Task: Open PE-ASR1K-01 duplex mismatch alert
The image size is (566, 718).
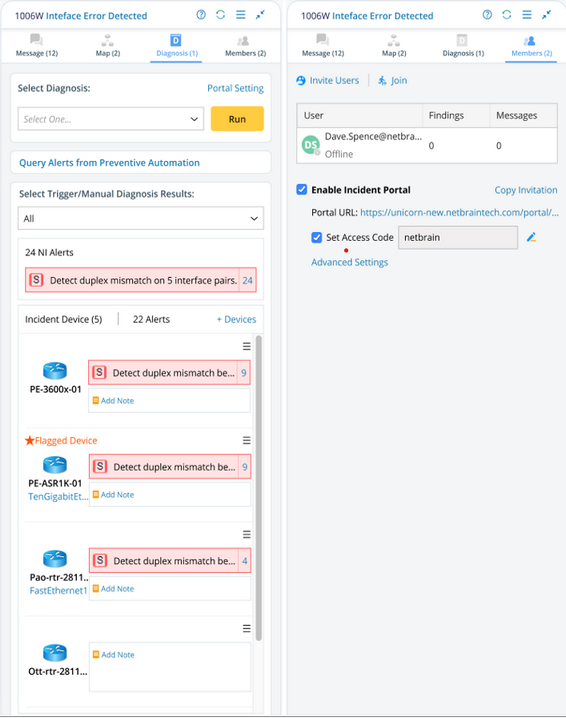Action: 164,467
